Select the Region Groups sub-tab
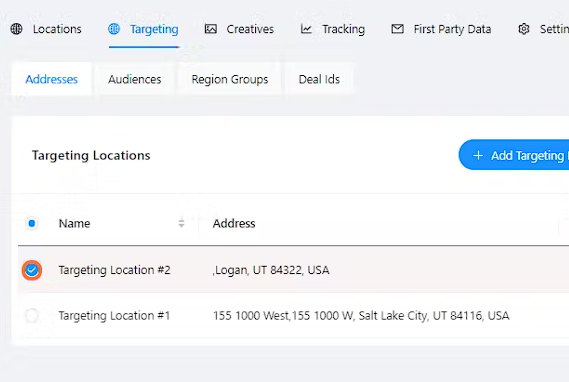The width and height of the screenshot is (569, 382). click(x=230, y=79)
